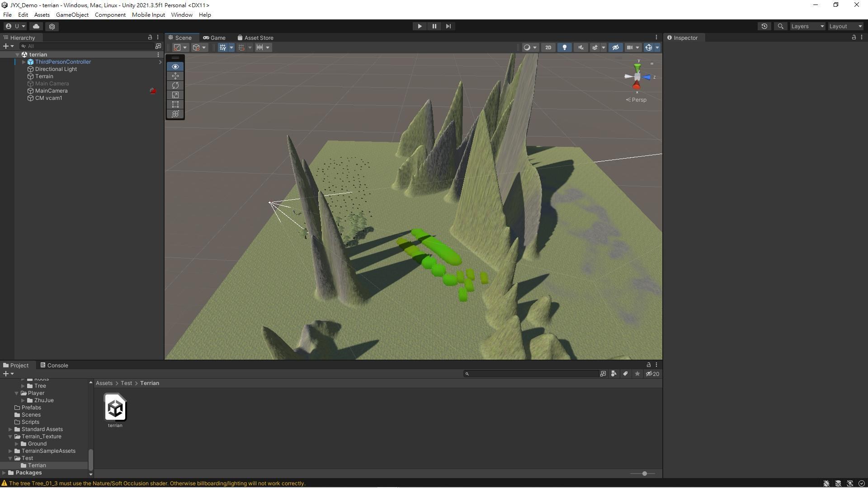Click the Pause button in the toolbar
Screen dimensions: 868x488
click(x=434, y=26)
